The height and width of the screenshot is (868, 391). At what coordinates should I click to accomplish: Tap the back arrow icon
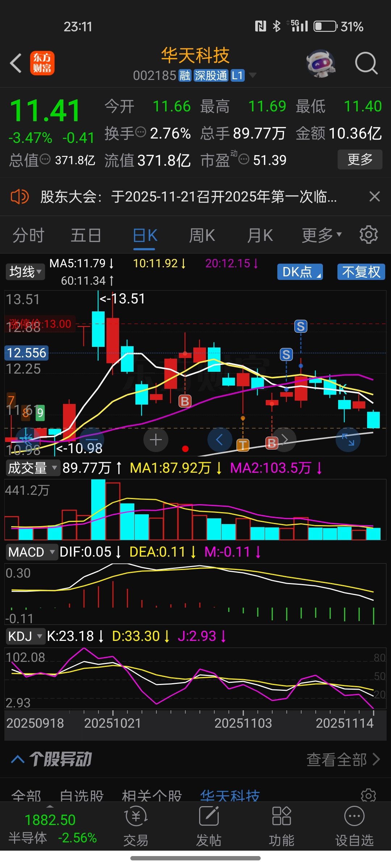(x=16, y=63)
